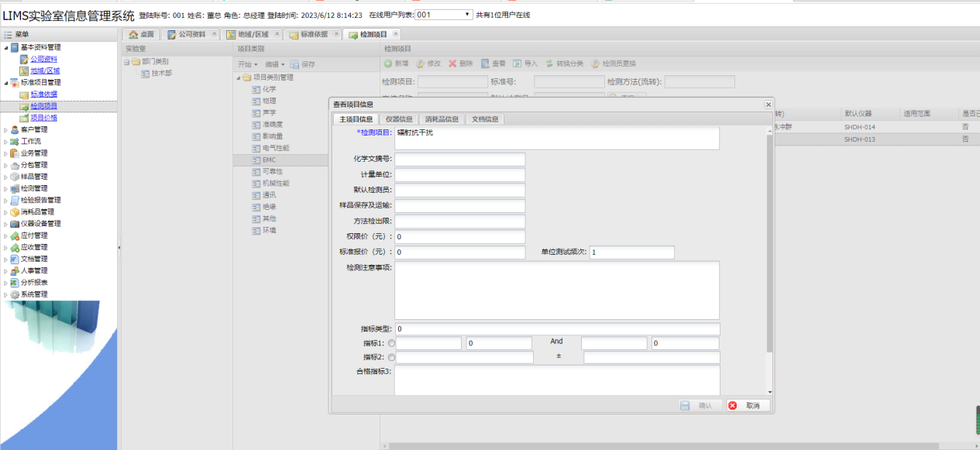Expand the 工作流 menu node
The width and height of the screenshot is (980, 450).
[x=5, y=142]
